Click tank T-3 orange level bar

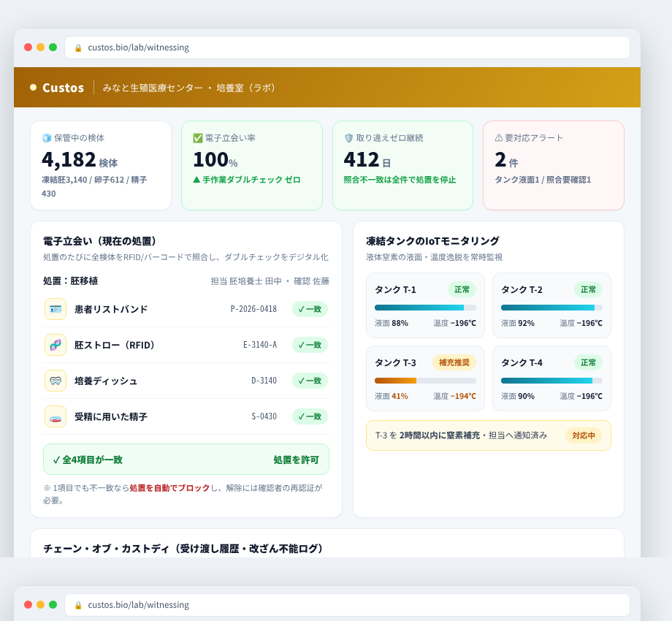pyautogui.click(x=396, y=381)
